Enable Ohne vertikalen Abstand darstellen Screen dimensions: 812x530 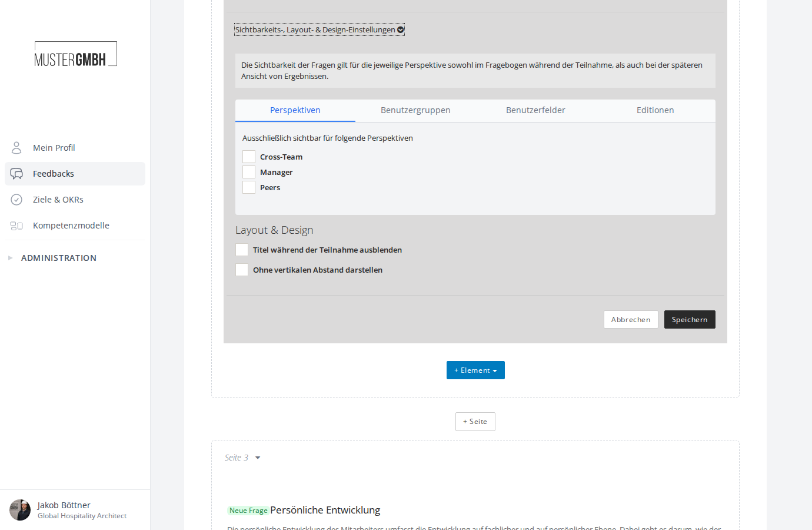(x=242, y=270)
